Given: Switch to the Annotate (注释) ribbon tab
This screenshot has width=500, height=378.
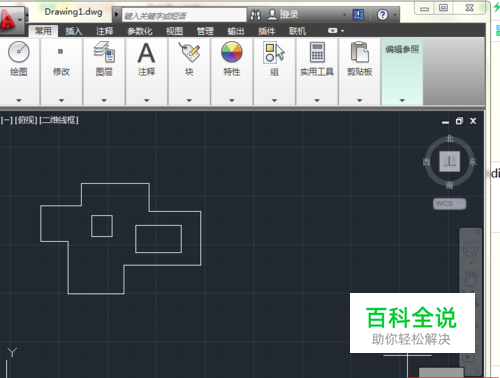Looking at the screenshot, I should coord(104,31).
